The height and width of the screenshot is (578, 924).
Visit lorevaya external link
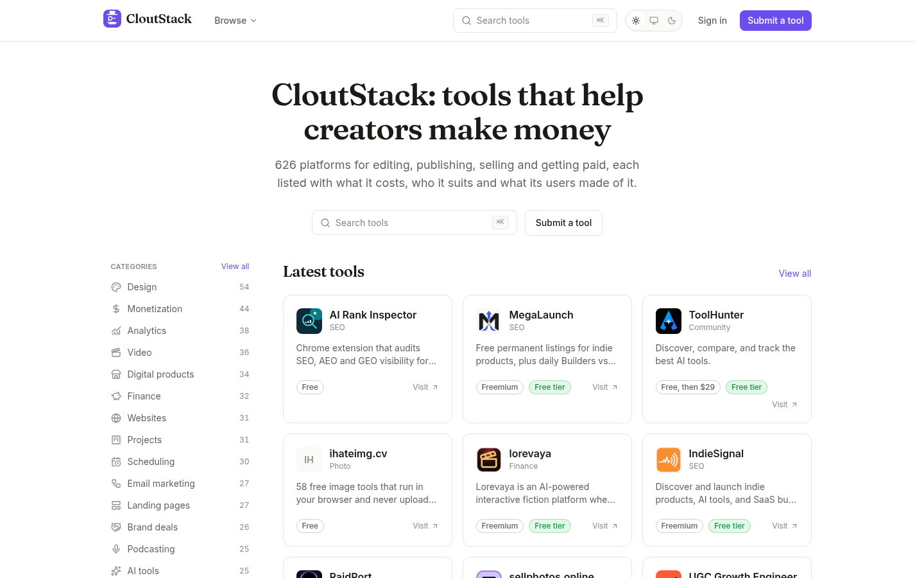click(605, 526)
